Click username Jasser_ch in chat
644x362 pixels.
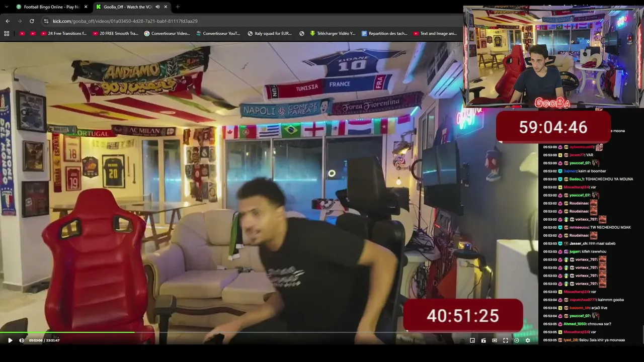click(x=579, y=243)
